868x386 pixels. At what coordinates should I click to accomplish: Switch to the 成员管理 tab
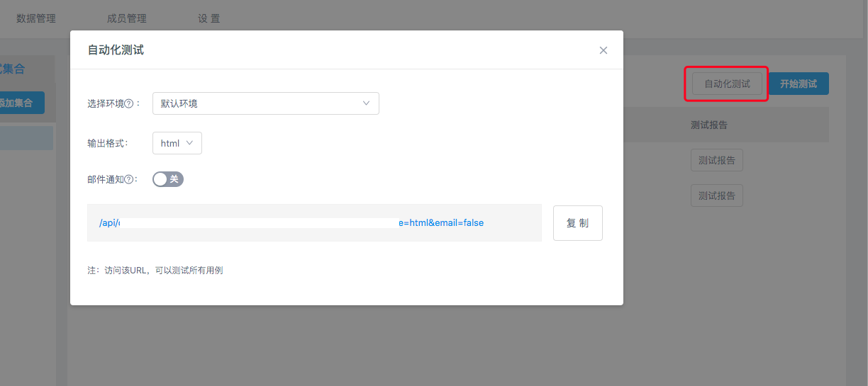tap(127, 18)
